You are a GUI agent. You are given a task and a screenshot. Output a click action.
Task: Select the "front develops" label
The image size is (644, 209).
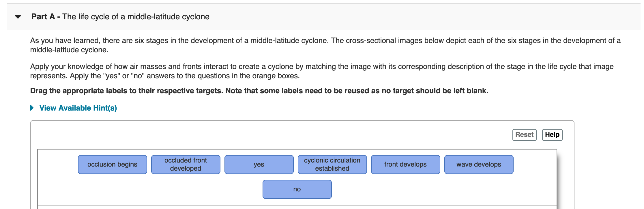click(x=405, y=165)
